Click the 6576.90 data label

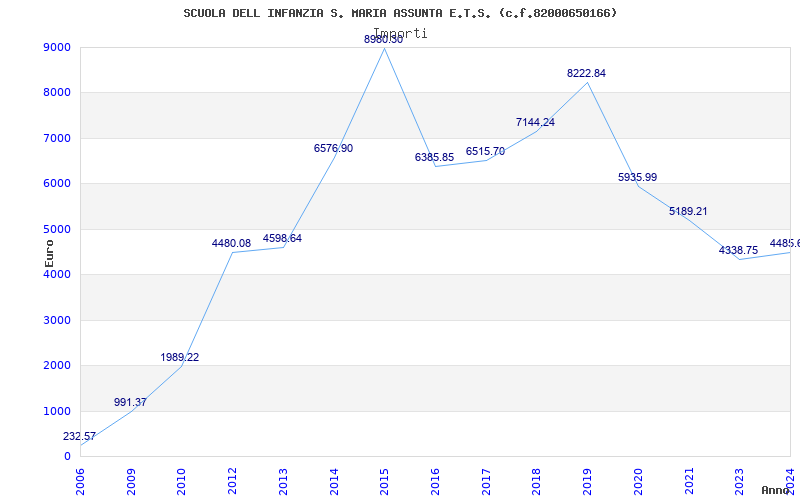[333, 148]
